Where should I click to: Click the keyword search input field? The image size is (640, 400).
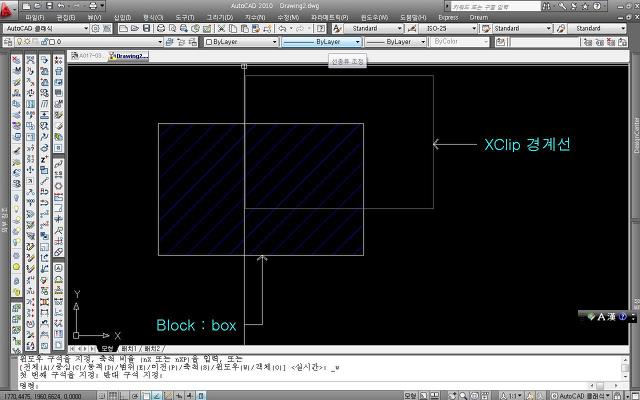click(495, 6)
